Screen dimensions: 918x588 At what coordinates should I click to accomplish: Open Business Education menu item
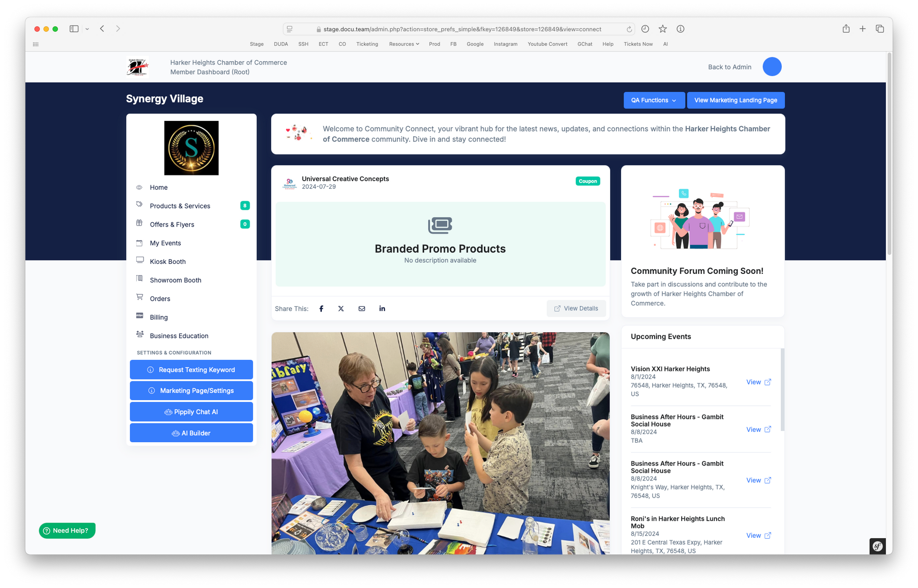point(179,336)
